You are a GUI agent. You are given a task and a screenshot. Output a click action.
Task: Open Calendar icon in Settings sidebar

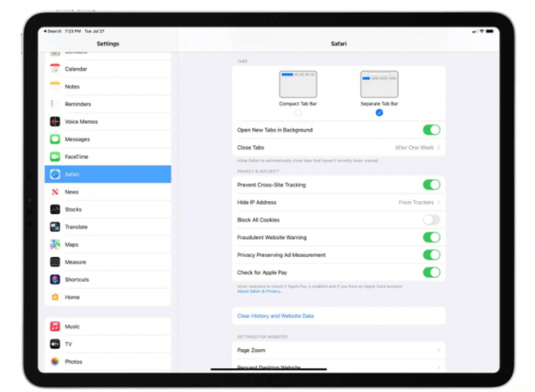(55, 69)
